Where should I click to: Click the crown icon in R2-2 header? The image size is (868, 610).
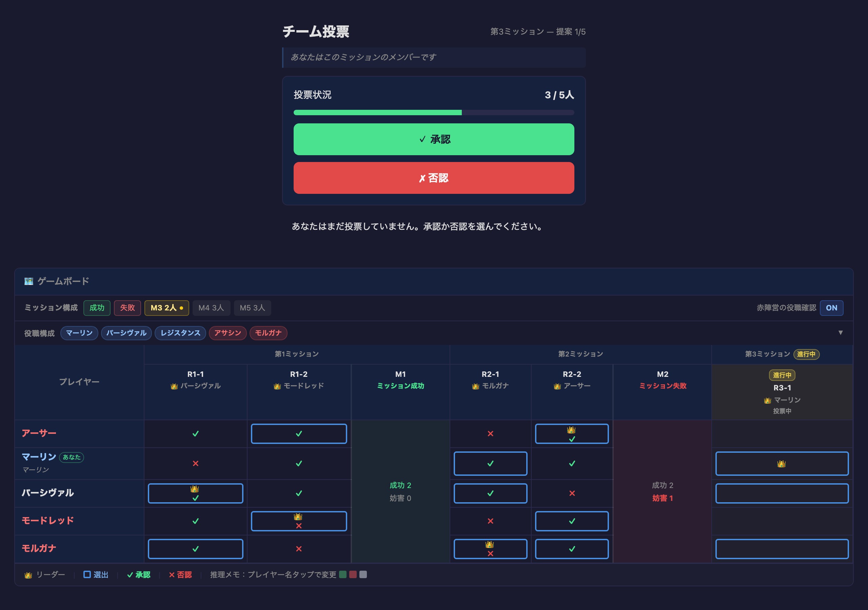click(x=557, y=386)
